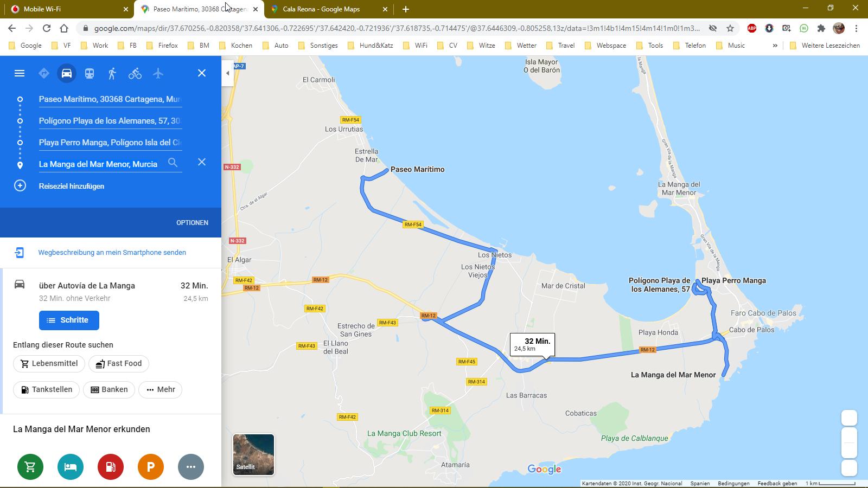Search Fast Food along route
The width and height of the screenshot is (868, 488).
click(x=119, y=363)
